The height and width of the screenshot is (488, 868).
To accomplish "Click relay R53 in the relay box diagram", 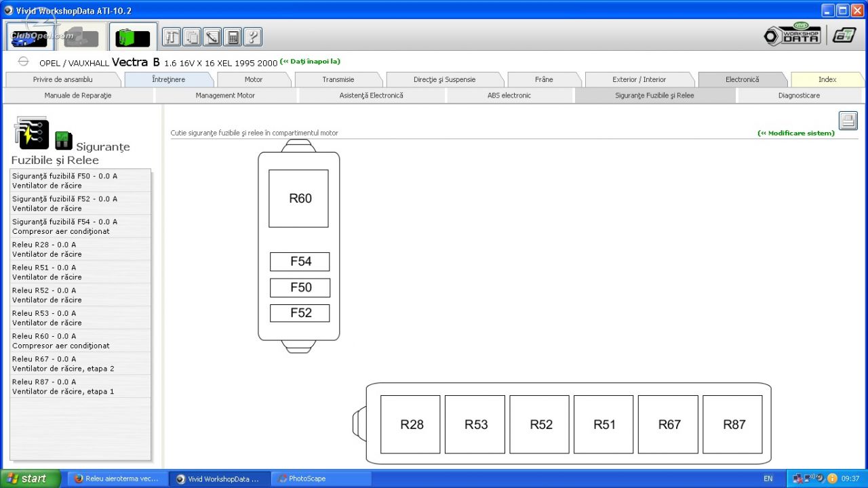I will 475,424.
